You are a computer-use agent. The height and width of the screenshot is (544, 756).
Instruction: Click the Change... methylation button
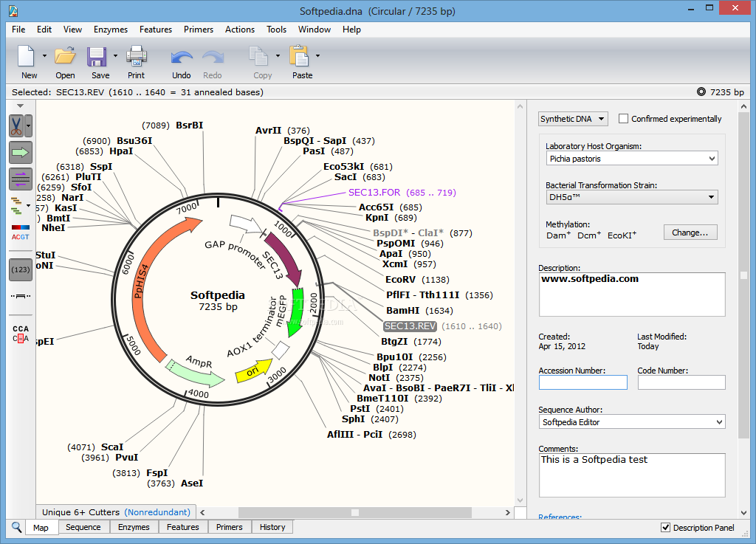tap(690, 233)
